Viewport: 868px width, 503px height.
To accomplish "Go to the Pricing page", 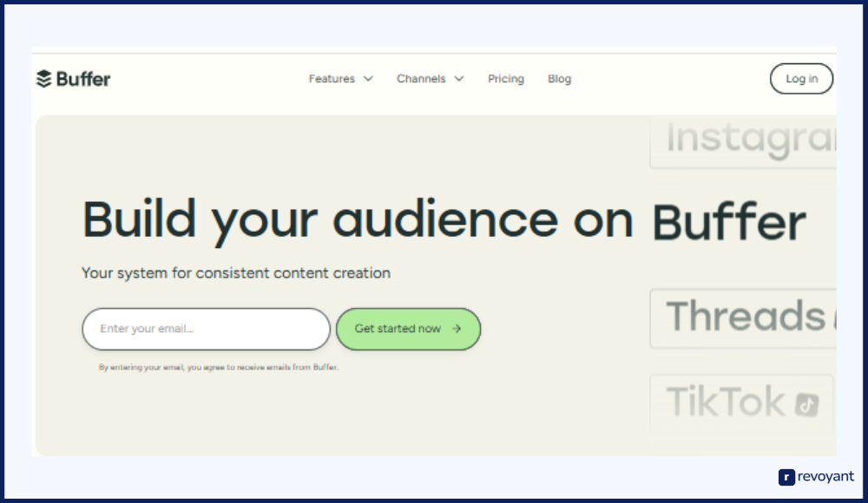I will 505,79.
